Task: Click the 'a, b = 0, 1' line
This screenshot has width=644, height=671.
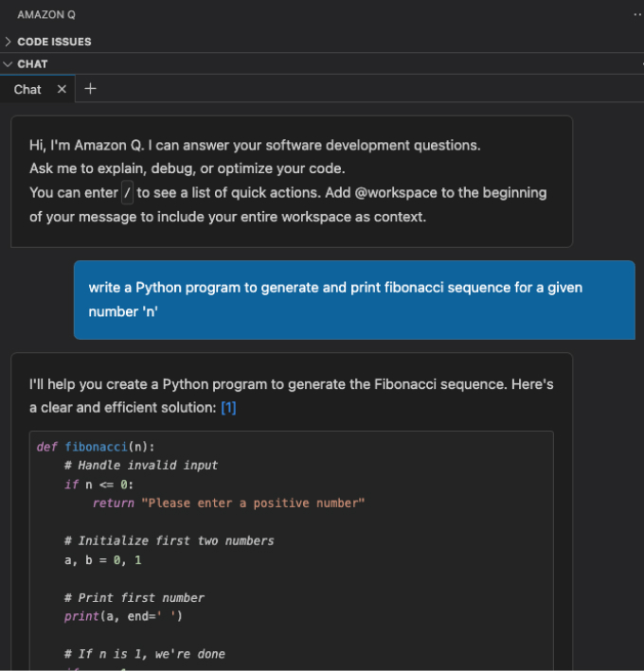Action: point(103,560)
